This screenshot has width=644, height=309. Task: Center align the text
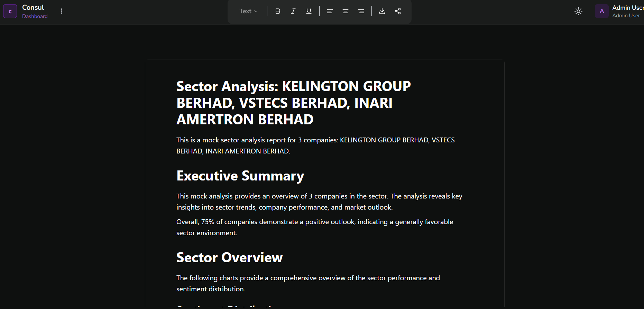pyautogui.click(x=345, y=11)
